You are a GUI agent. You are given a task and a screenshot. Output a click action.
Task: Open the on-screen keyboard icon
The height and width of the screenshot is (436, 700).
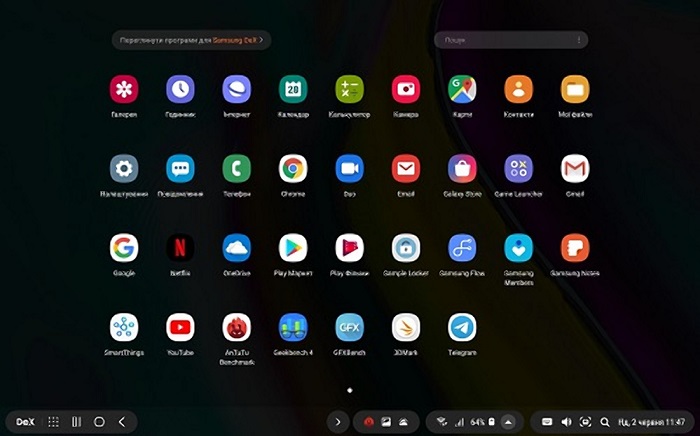547,422
